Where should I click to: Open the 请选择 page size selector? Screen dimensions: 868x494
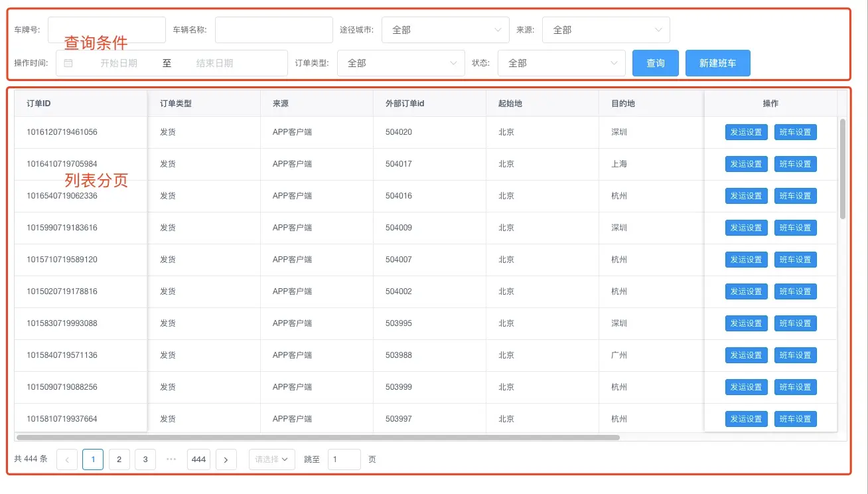272,459
